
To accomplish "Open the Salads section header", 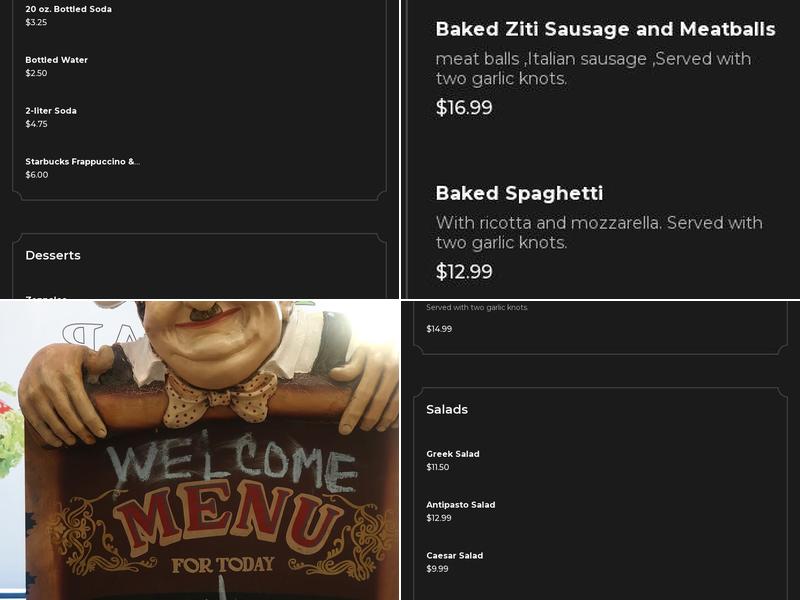I will [x=446, y=409].
